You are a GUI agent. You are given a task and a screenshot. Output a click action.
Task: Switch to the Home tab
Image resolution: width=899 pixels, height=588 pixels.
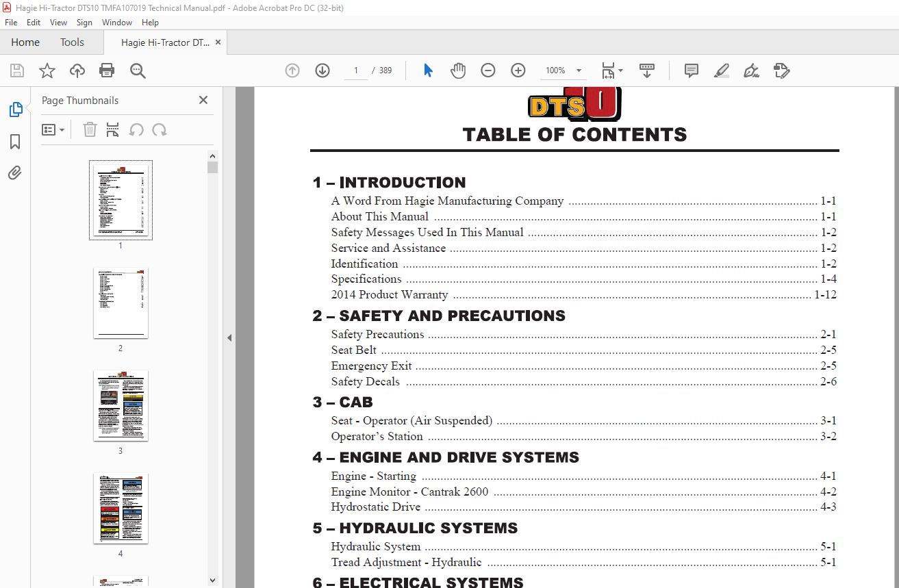25,42
